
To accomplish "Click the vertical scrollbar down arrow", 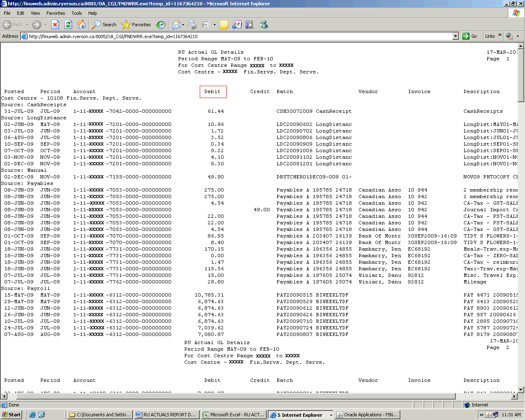I will click(521, 389).
